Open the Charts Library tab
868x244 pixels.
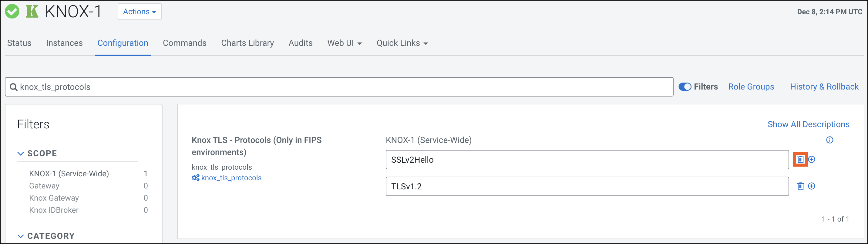point(247,43)
